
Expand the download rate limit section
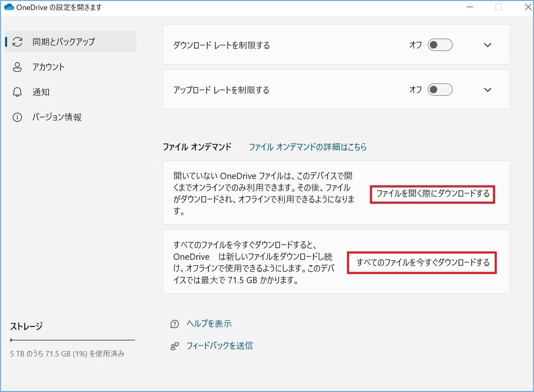point(487,45)
